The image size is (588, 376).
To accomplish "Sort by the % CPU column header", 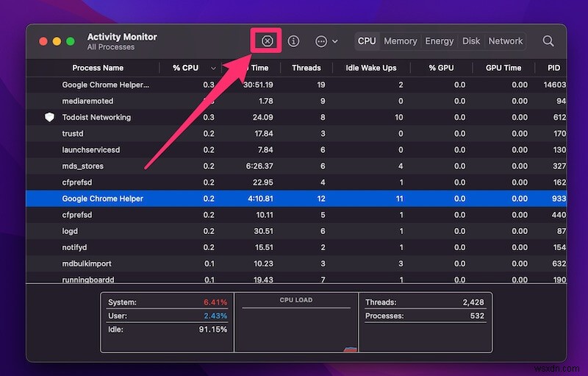I will click(x=185, y=68).
